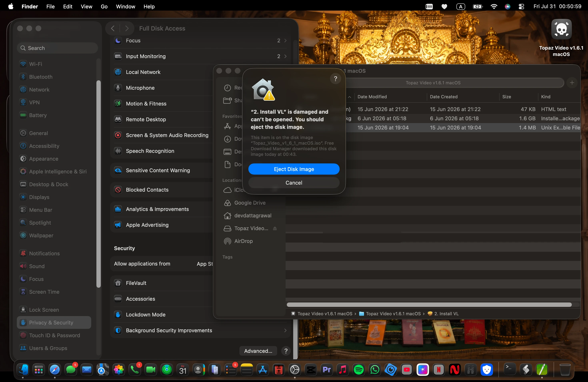Screen dimensions: 588x382
Task: Click the System Settings Search field
Action: (x=58, y=48)
